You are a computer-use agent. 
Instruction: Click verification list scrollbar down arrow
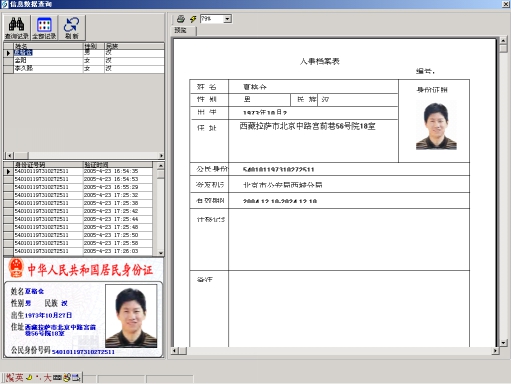(x=161, y=253)
